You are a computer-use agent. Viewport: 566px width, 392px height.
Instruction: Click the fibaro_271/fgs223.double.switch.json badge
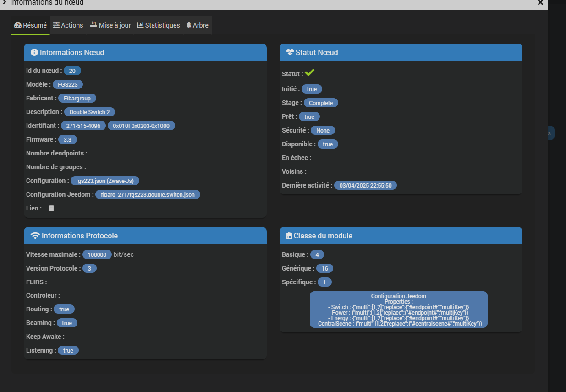(x=148, y=194)
